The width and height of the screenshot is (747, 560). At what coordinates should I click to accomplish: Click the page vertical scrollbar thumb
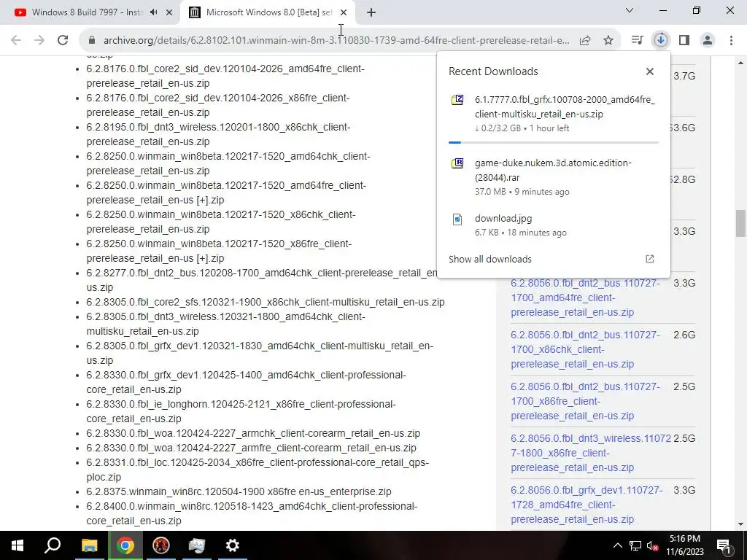point(740,223)
